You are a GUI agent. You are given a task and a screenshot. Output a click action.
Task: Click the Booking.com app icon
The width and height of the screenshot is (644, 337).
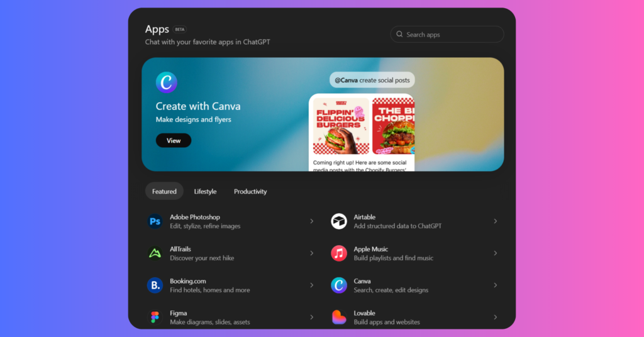pos(155,285)
